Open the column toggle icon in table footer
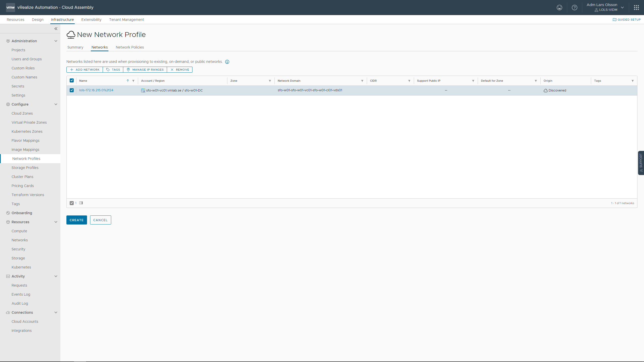644x362 pixels. pyautogui.click(x=81, y=203)
